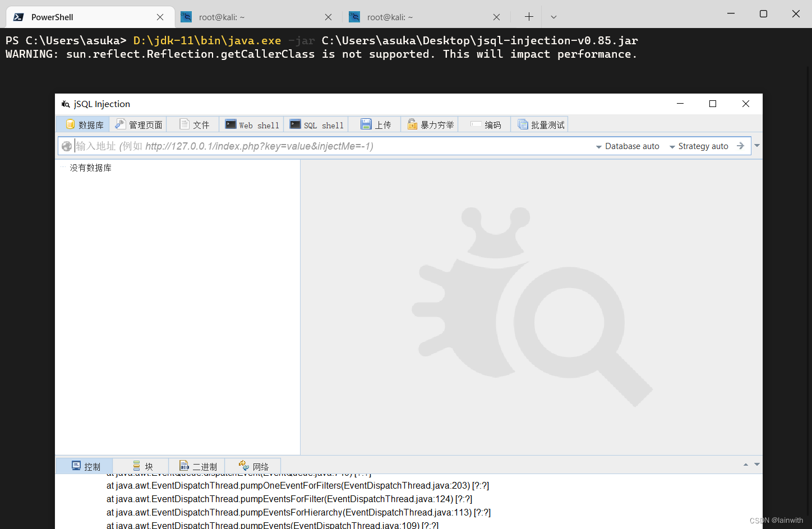Screen dimensions: 812x529
Task: Expand advanced options arrow right of address bar
Action: point(757,146)
